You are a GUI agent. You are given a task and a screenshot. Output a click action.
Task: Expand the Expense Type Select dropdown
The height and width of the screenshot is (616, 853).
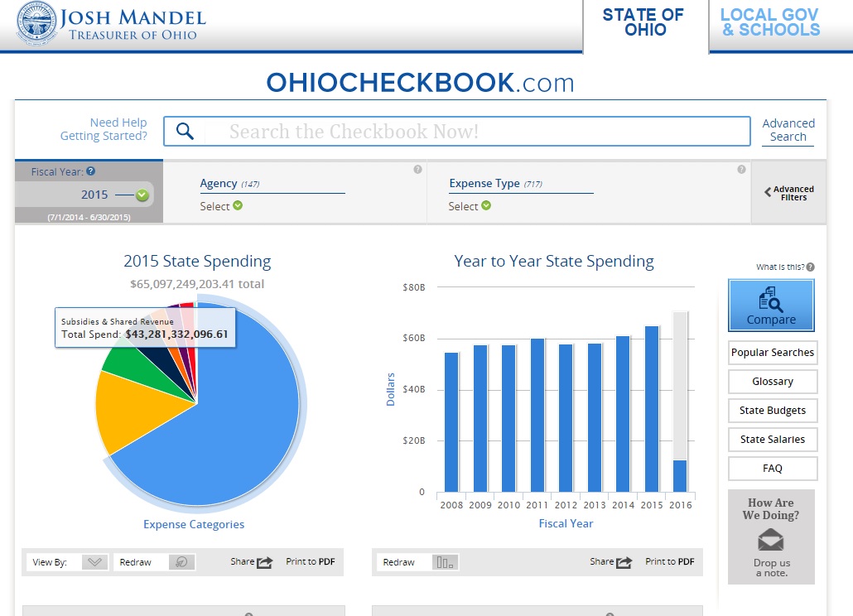coord(486,206)
